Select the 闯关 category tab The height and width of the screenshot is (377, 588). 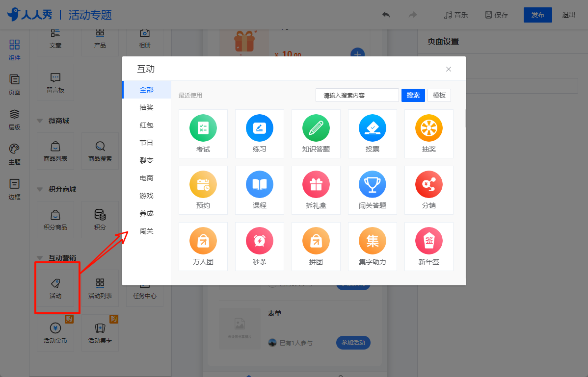coord(147,231)
